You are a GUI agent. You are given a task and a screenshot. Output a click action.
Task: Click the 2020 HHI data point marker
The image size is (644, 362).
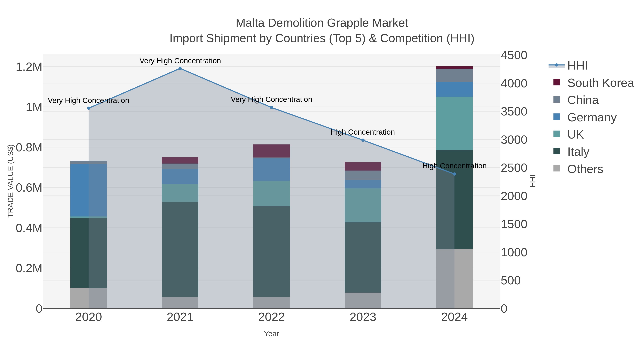click(x=89, y=108)
